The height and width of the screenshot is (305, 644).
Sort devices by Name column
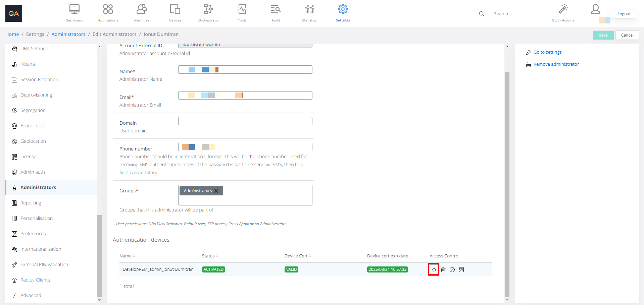127,256
